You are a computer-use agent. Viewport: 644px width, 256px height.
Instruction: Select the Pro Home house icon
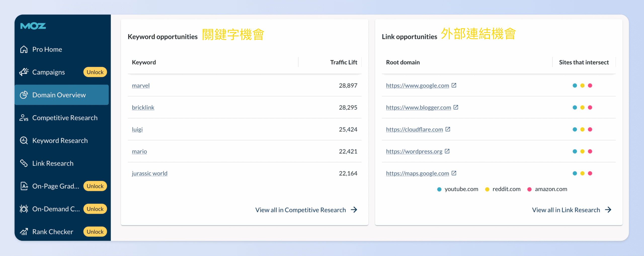[x=24, y=49]
